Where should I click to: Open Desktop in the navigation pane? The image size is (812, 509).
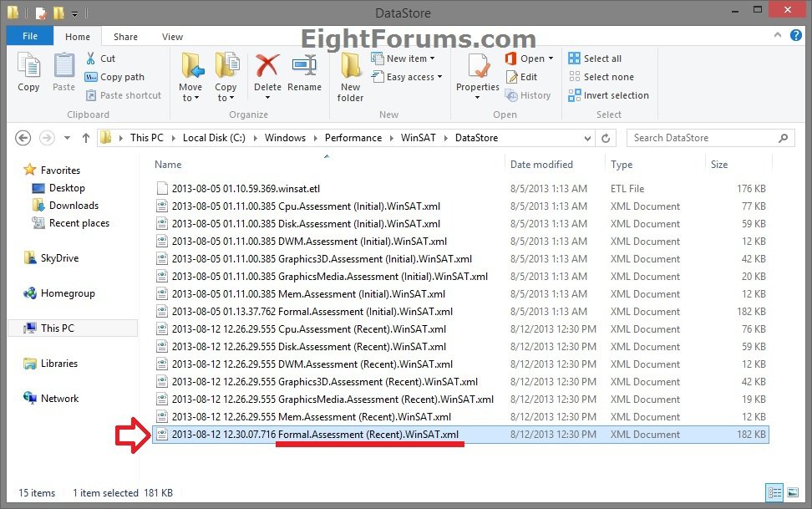58,187
